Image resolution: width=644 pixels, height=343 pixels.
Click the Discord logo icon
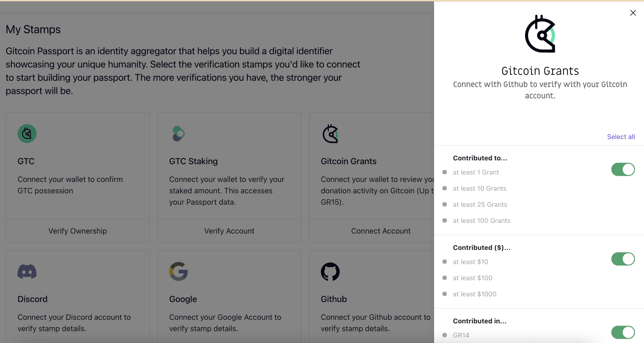27,271
